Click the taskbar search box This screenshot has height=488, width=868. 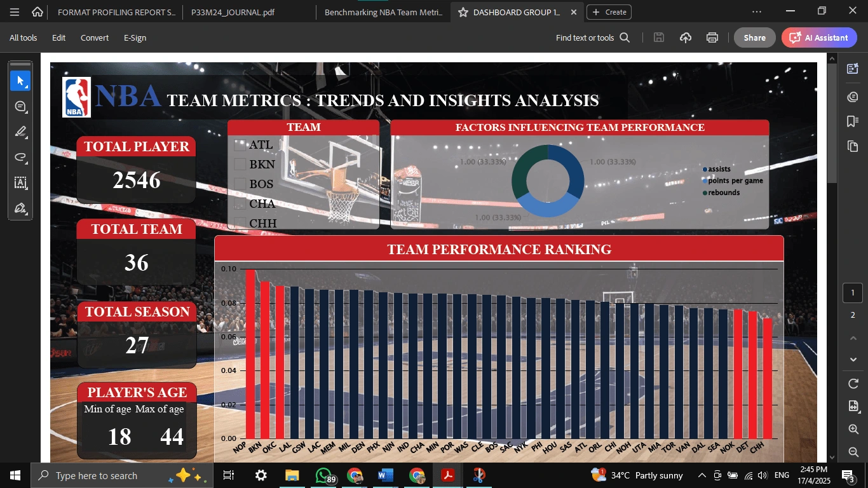pyautogui.click(x=122, y=475)
